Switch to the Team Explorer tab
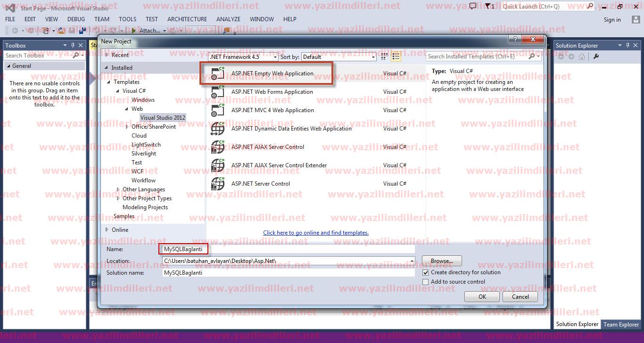The width and height of the screenshot is (644, 343). point(621,324)
